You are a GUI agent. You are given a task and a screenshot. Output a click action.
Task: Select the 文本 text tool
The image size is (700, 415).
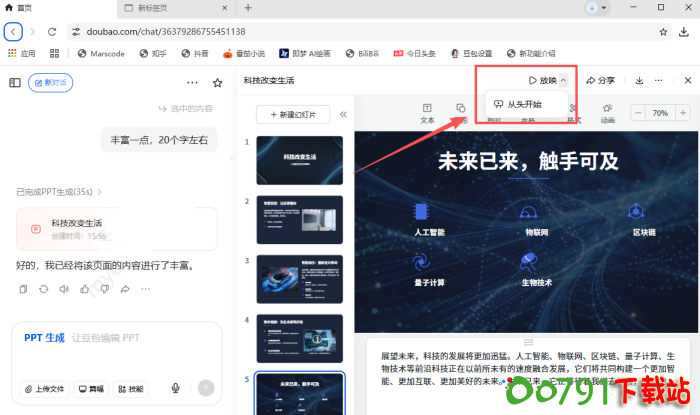pyautogui.click(x=427, y=112)
